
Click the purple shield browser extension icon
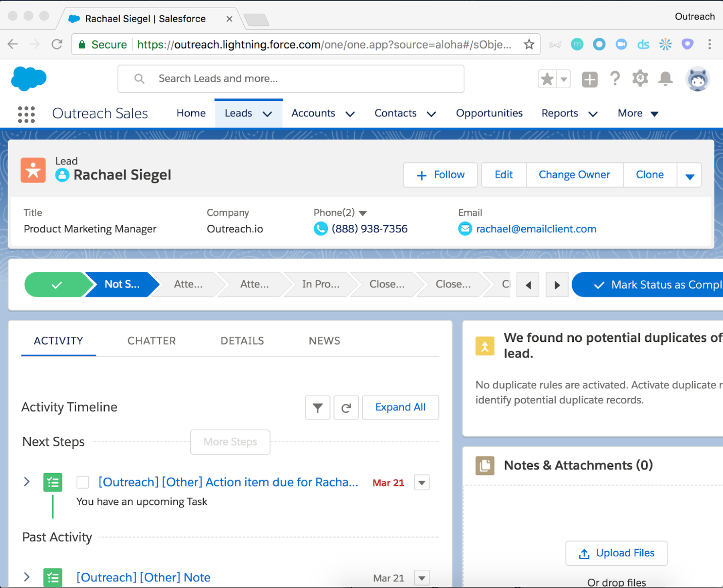[687, 44]
